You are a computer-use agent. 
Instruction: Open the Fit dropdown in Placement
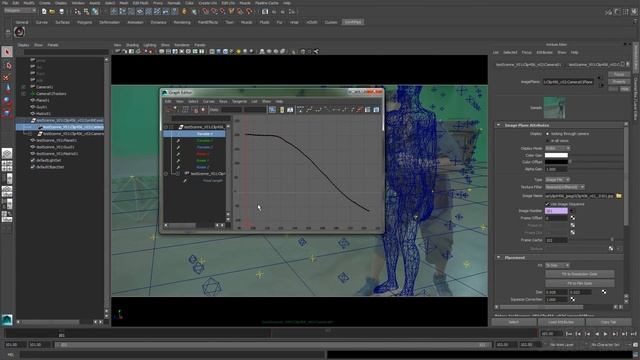[x=557, y=265]
